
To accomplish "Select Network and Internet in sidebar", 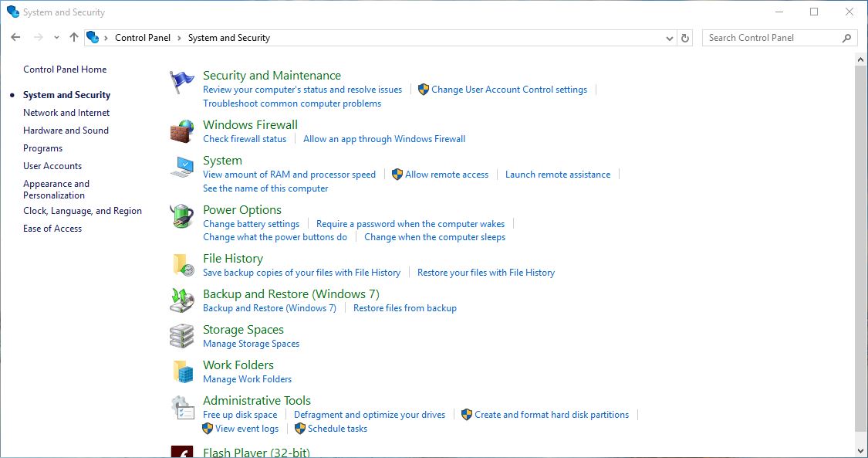I will tap(66, 113).
